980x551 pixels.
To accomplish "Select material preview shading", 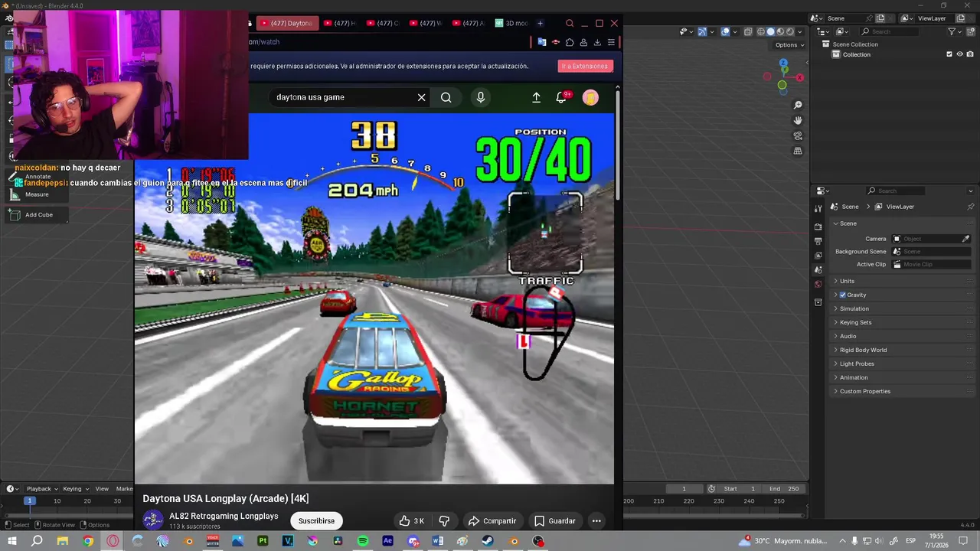I will [x=781, y=31].
